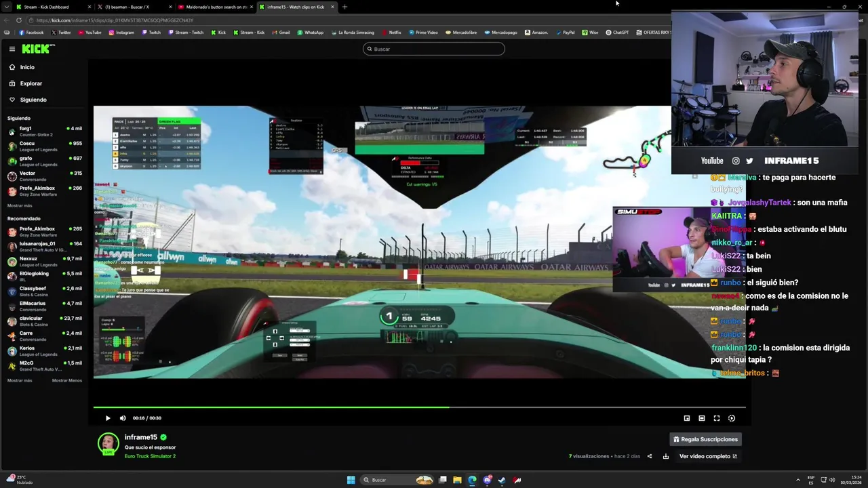The image size is (868, 488).
Task: Open the PayPal bookmark
Action: tap(565, 33)
